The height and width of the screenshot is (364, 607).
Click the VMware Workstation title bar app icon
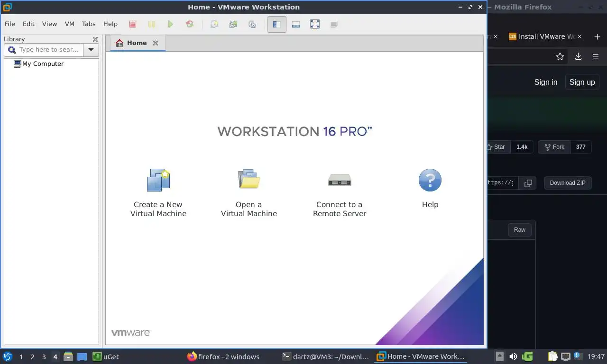coord(7,7)
